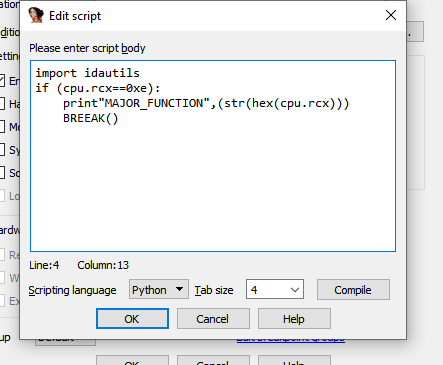Click the 'BREEAK()' line
443x365 pixels.
[x=90, y=119]
